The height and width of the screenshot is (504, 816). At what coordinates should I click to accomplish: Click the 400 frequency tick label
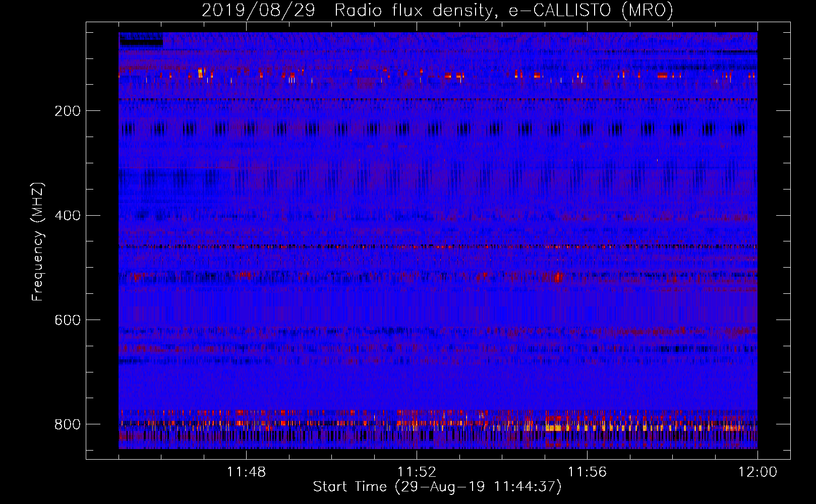point(68,216)
